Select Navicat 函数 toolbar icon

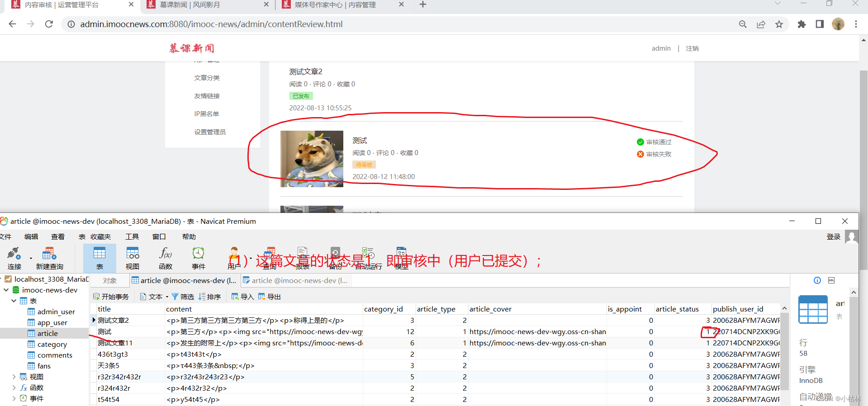[166, 258]
